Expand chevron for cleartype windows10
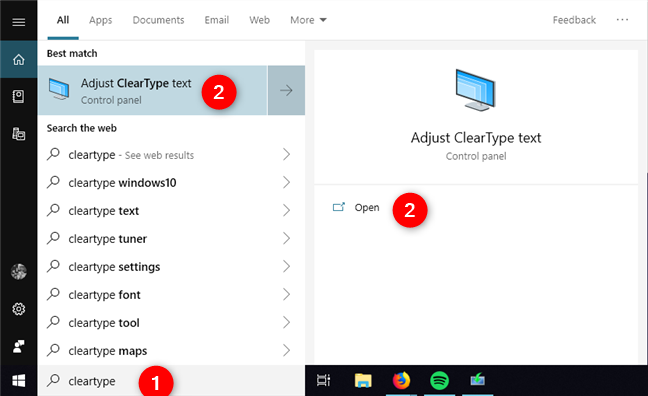The image size is (648, 396). (x=286, y=182)
